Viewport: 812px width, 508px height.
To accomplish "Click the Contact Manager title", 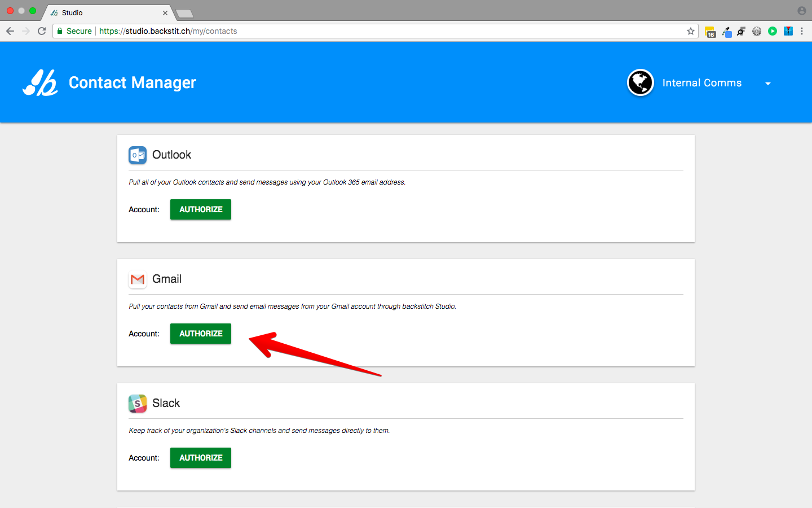I will [133, 82].
